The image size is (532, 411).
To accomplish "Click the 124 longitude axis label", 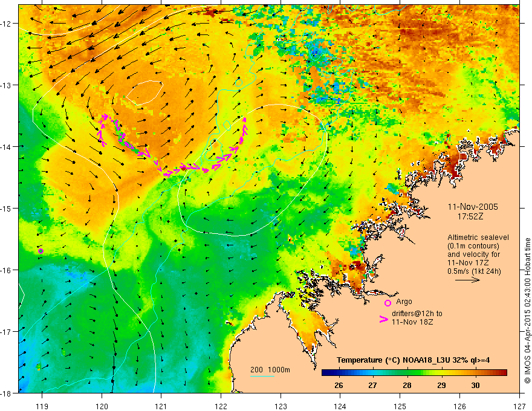I will 340,406.
